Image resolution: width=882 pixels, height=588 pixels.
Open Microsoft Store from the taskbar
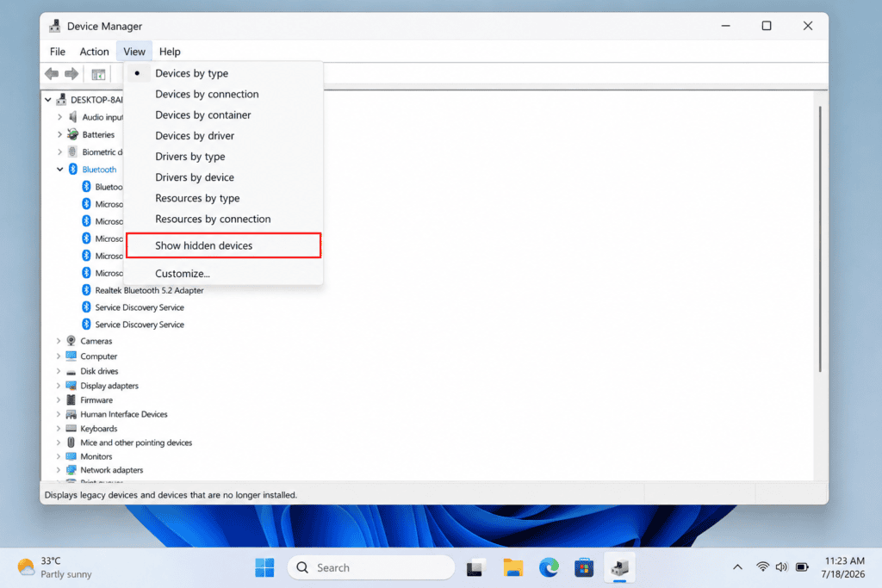coord(584,567)
